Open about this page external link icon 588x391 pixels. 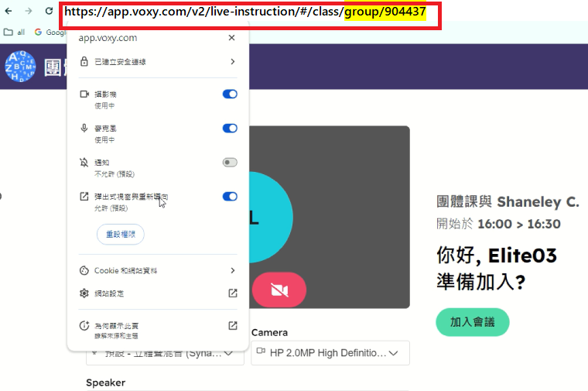(233, 326)
